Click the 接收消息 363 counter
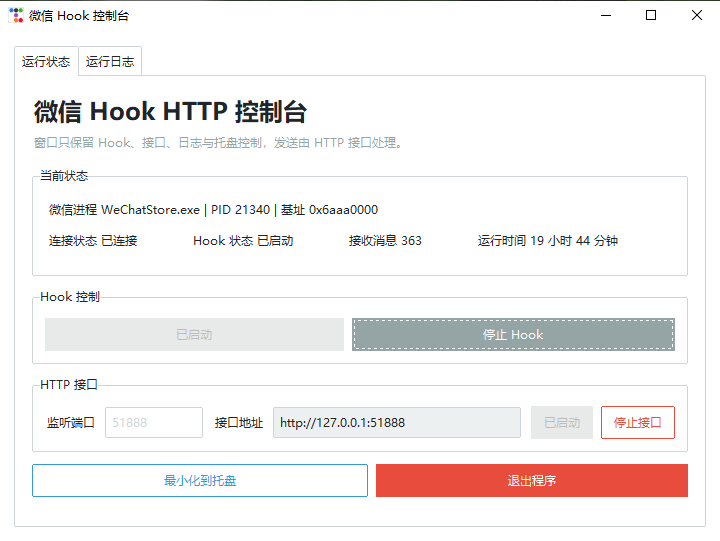The image size is (720, 541). pos(385,241)
